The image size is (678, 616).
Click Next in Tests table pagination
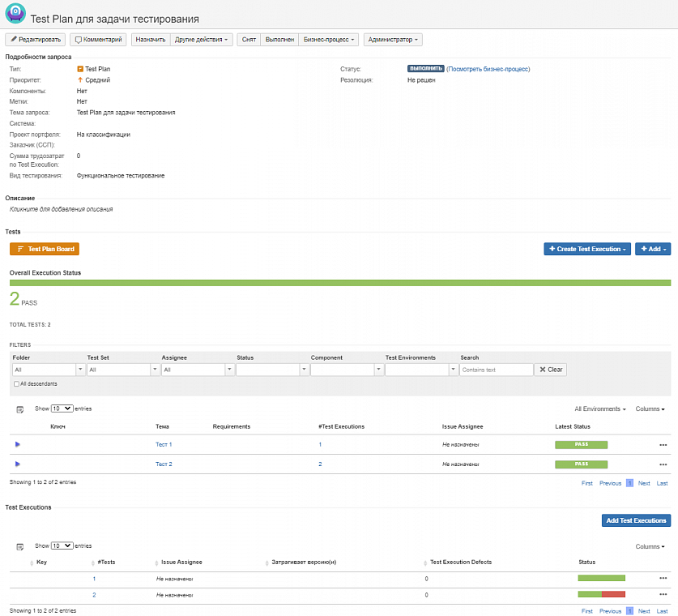pos(644,483)
